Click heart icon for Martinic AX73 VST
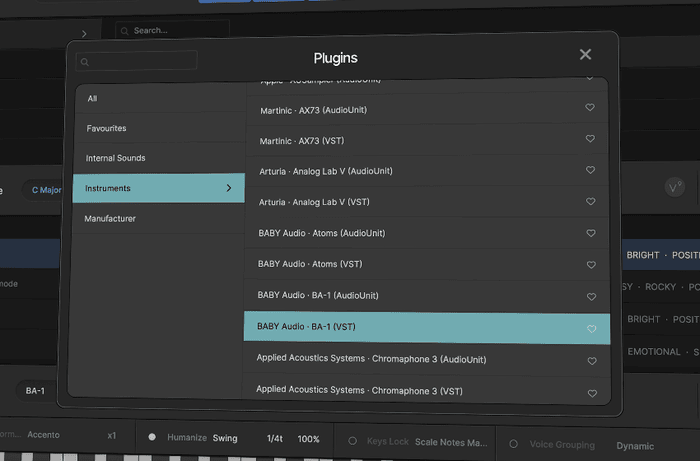The width and height of the screenshot is (700, 461). (x=590, y=140)
